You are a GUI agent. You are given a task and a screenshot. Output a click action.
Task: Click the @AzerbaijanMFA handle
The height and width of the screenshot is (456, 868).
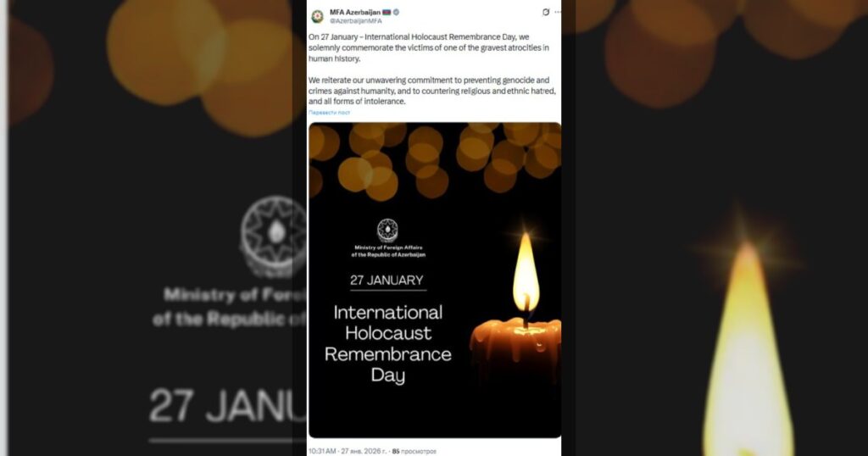tap(356, 21)
